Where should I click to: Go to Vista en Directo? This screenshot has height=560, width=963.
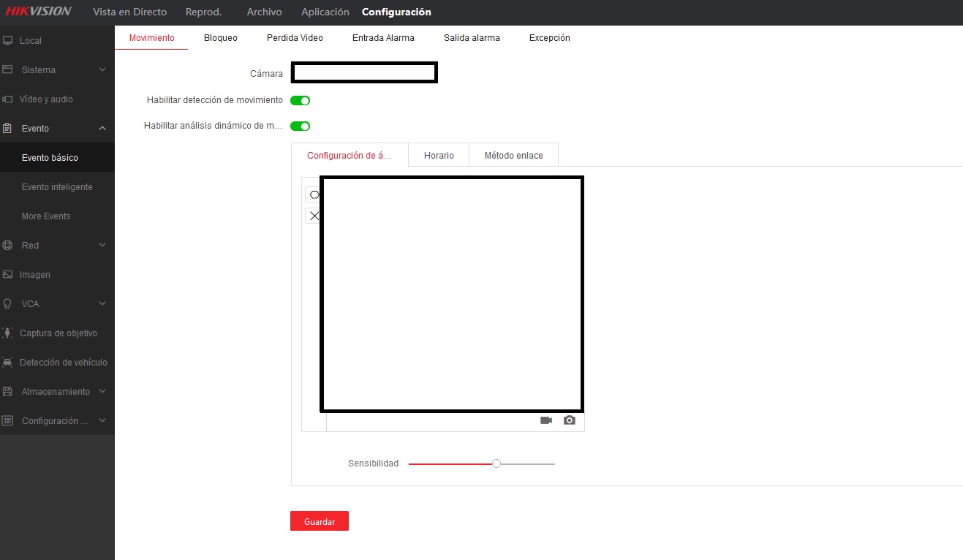coord(129,12)
